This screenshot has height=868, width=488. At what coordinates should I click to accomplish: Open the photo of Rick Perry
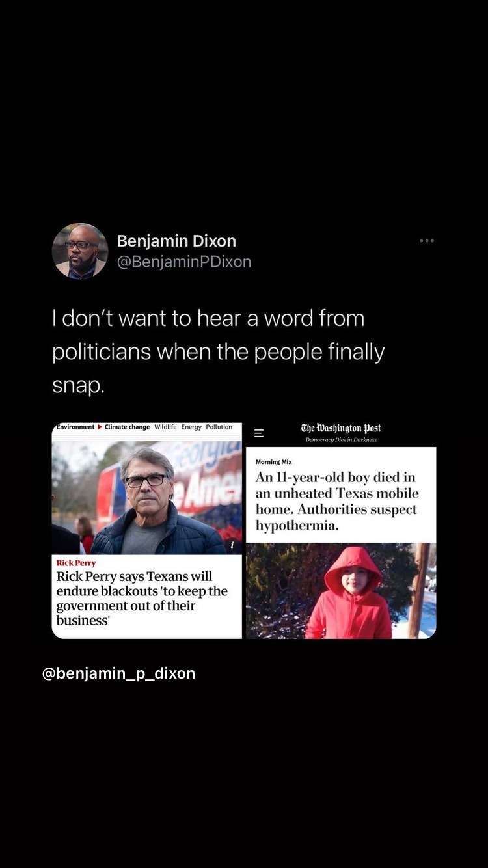pos(147,498)
